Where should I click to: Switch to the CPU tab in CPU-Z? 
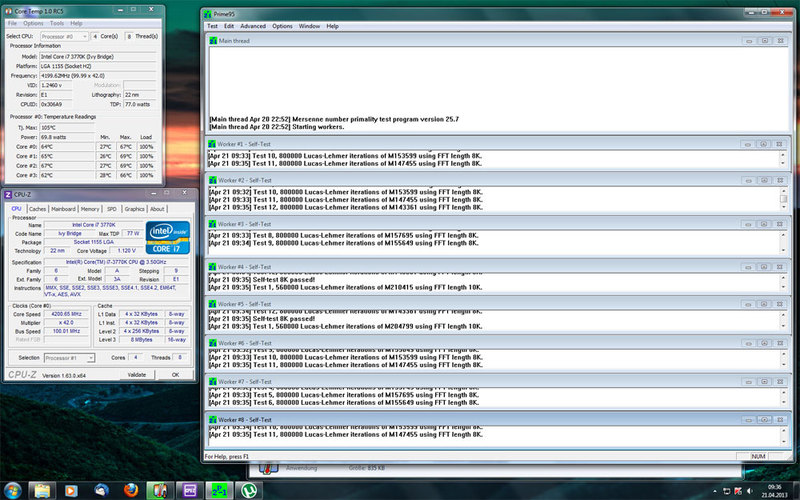(x=16, y=209)
